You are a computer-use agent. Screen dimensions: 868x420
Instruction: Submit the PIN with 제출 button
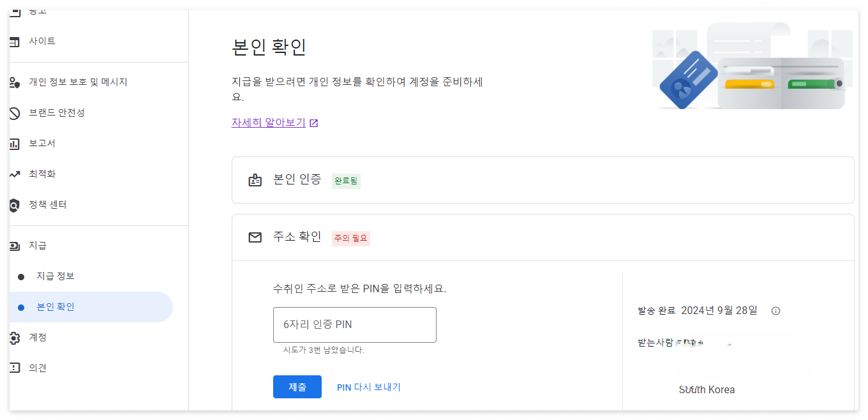click(x=297, y=387)
